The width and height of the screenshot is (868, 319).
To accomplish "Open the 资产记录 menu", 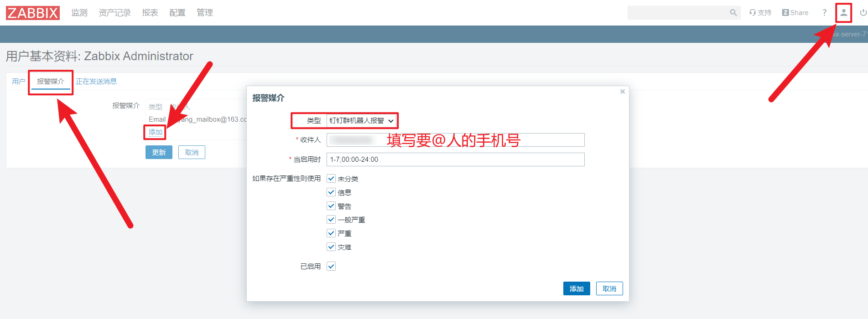I will coord(114,13).
